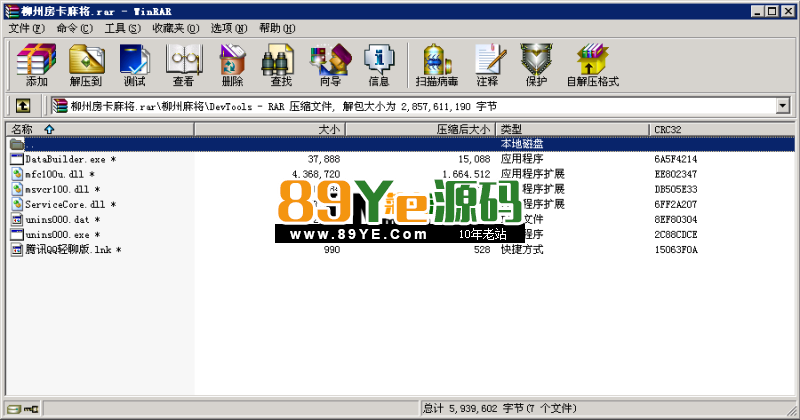Click CRC32 value EE802347
This screenshot has height=420, width=800.
click(676, 174)
